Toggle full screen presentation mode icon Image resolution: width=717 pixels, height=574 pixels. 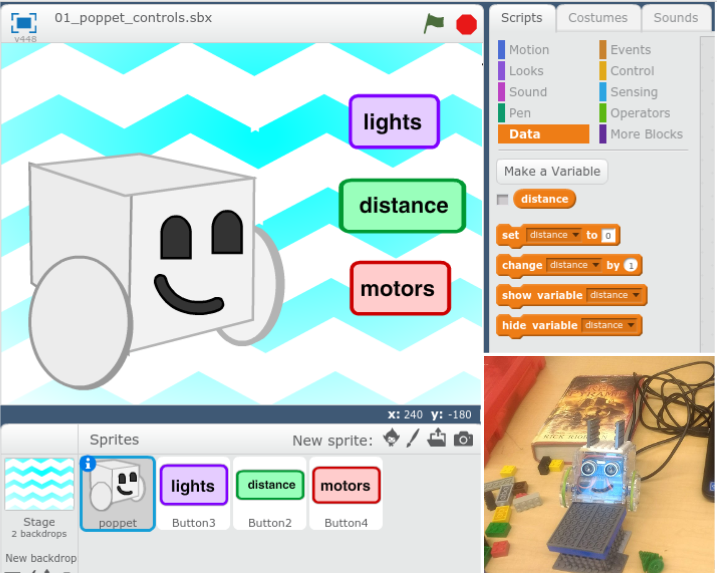click(24, 22)
